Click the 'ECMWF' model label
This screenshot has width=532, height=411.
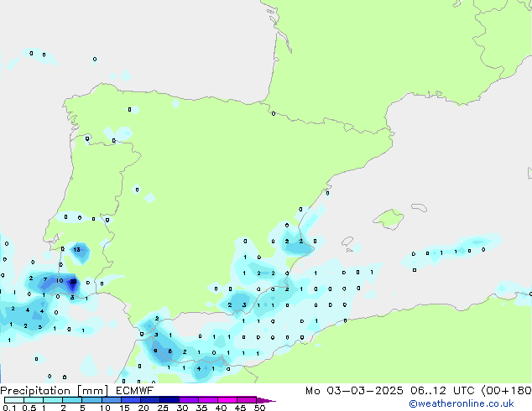point(134,391)
